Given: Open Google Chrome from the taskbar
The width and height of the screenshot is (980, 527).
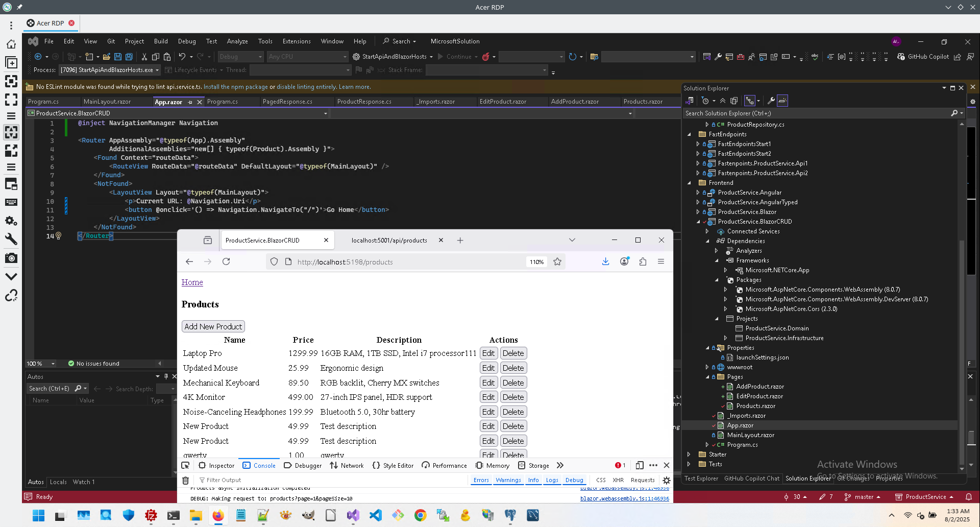Looking at the screenshot, I should (x=420, y=515).
